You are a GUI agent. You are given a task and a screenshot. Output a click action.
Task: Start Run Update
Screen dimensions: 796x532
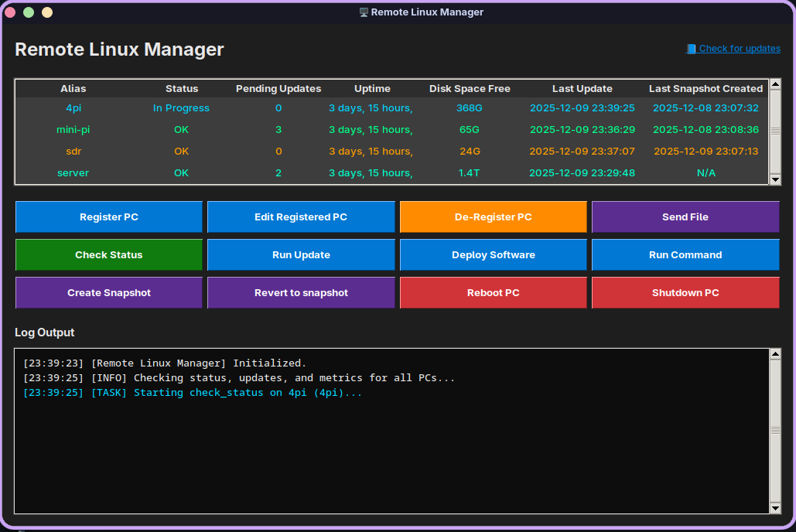coord(301,254)
